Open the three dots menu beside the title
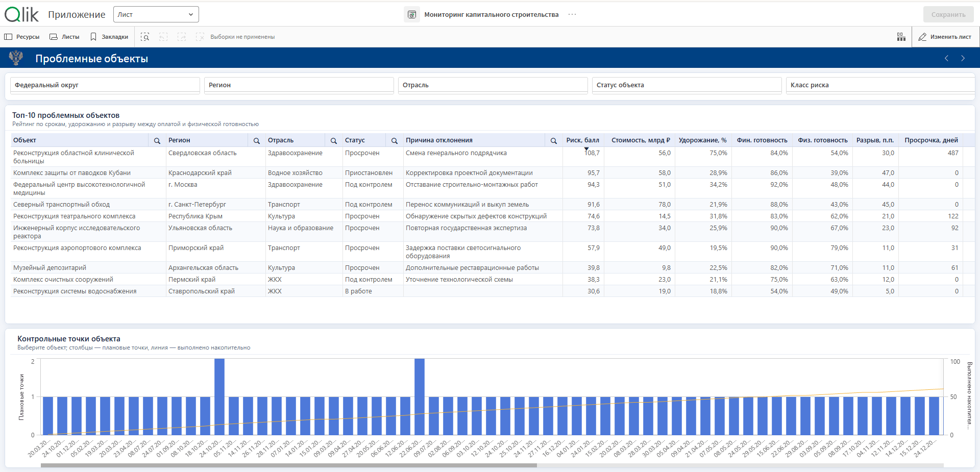 (572, 14)
